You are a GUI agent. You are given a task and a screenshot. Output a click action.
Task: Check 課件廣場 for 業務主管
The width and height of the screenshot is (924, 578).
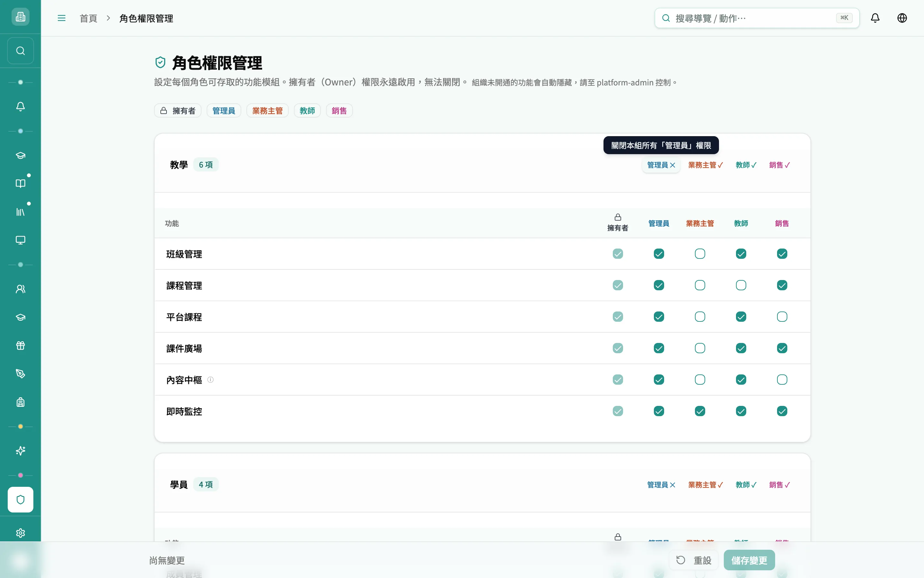[700, 348]
